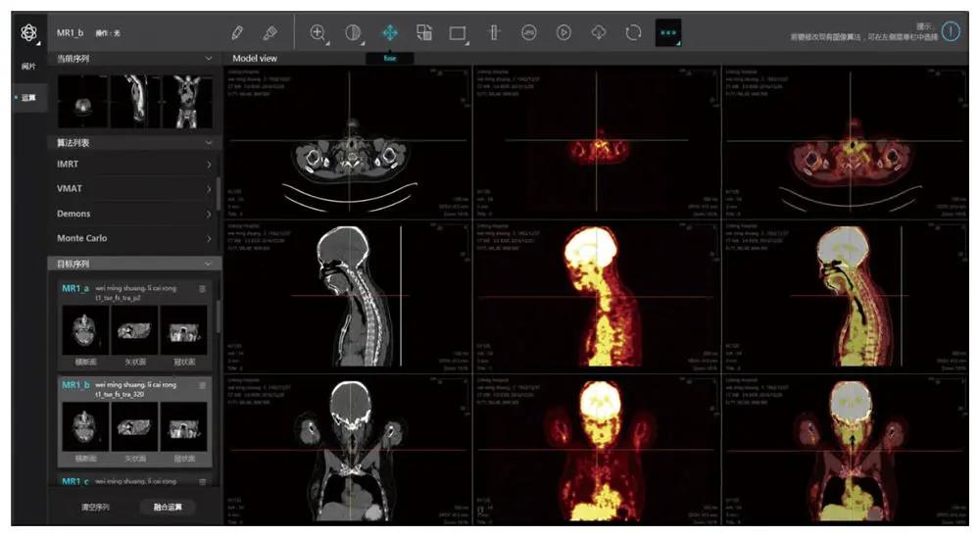Expand the Monte Carlo algorithm entry
Viewport: 980px width, 537px height.
tap(133, 238)
